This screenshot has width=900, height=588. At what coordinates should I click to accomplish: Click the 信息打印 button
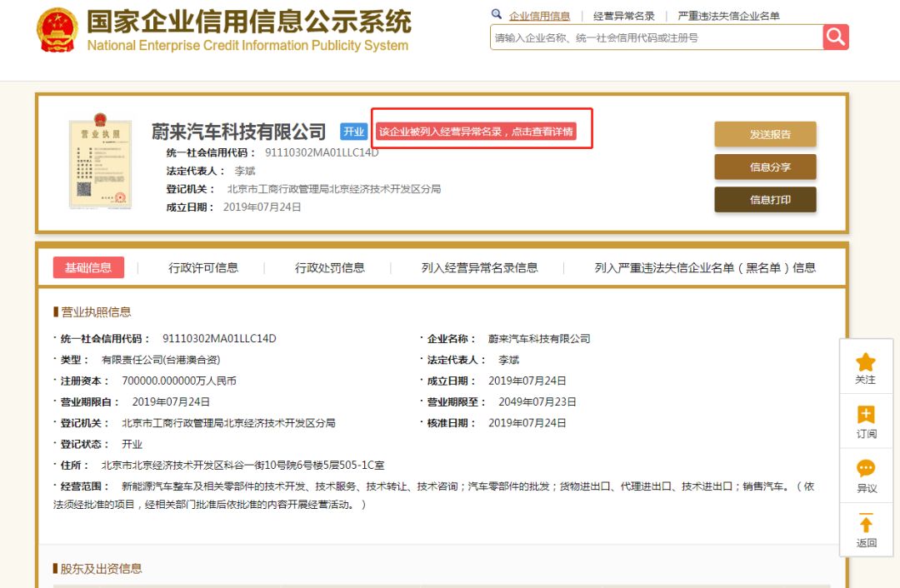click(x=765, y=200)
